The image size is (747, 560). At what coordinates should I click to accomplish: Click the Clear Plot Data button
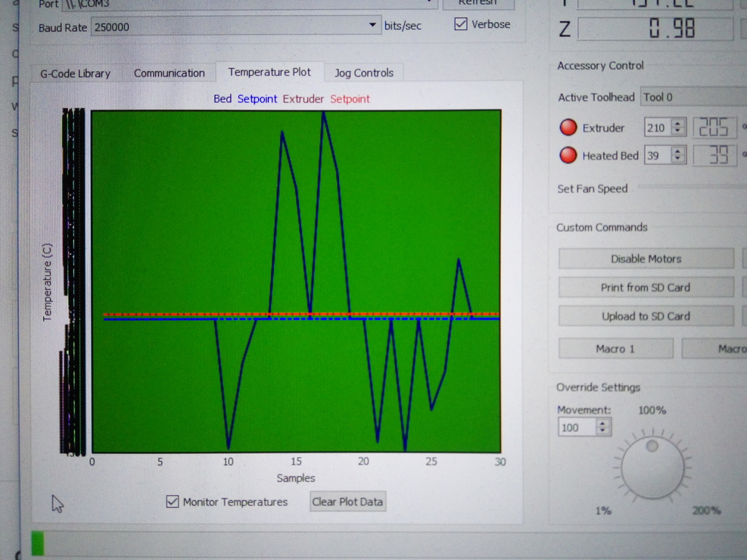347,502
